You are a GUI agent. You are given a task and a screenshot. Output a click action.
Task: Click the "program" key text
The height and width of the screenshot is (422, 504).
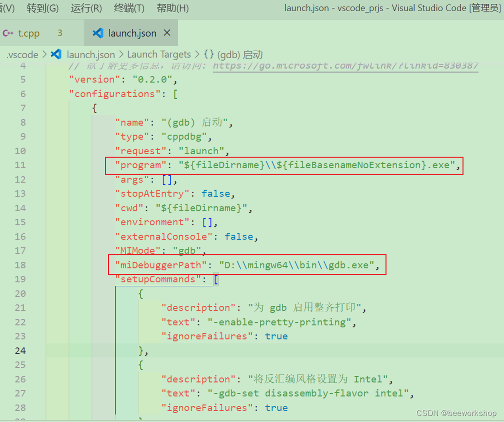(141, 165)
